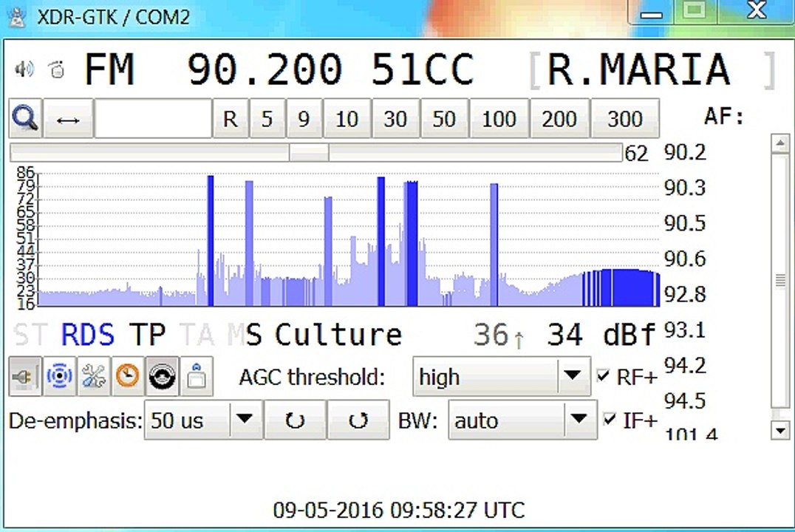Set the 200 width button
Screen dimensions: 795x532
[x=559, y=119]
